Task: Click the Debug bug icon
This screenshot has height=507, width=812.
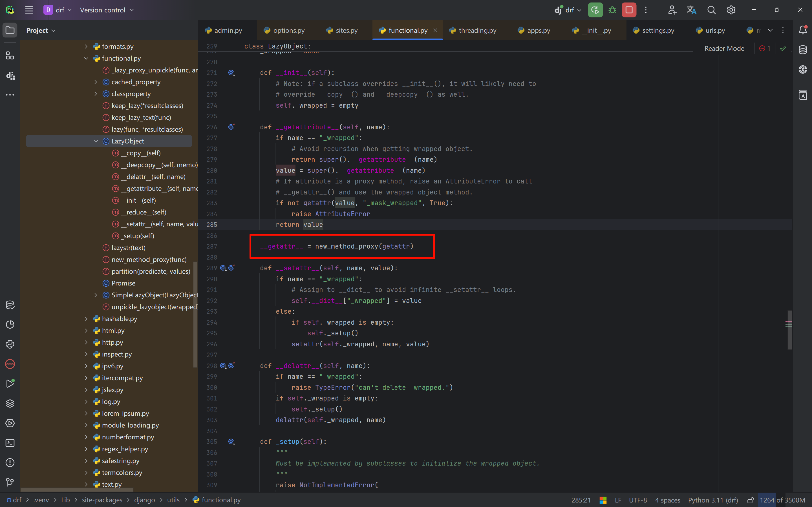Action: (x=612, y=10)
